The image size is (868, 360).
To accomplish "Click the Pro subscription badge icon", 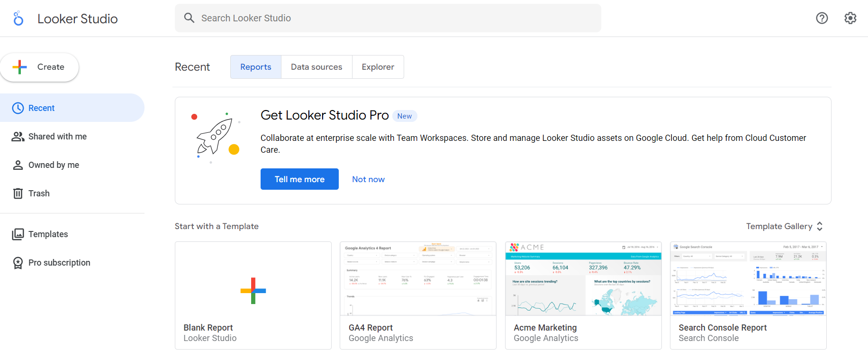I will (18, 263).
